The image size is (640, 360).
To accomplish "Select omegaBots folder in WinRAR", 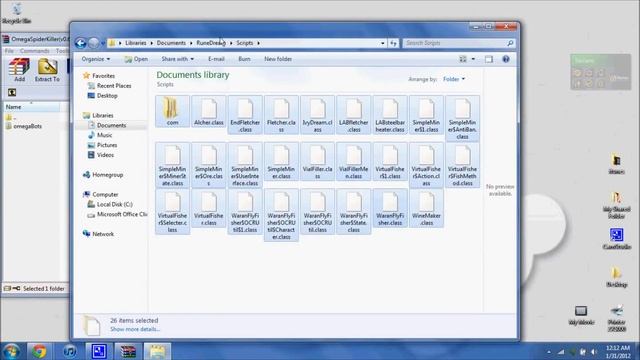I will [24, 126].
